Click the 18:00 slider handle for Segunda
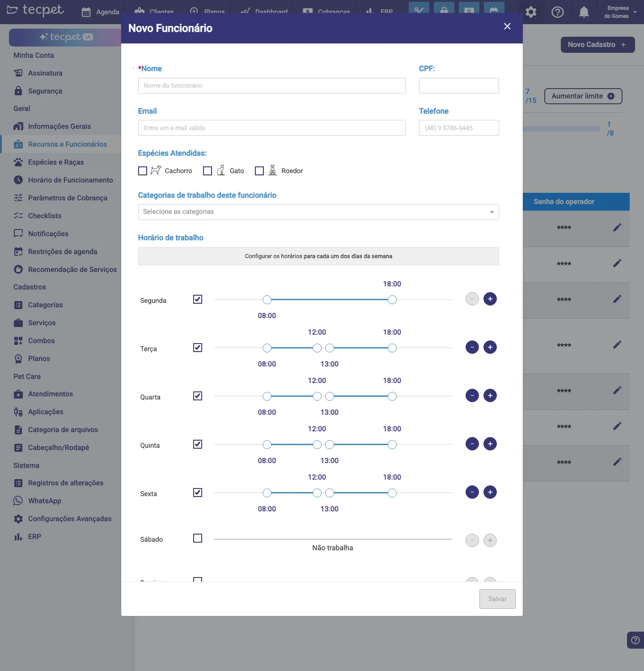This screenshot has width=644, height=671. 392,300
